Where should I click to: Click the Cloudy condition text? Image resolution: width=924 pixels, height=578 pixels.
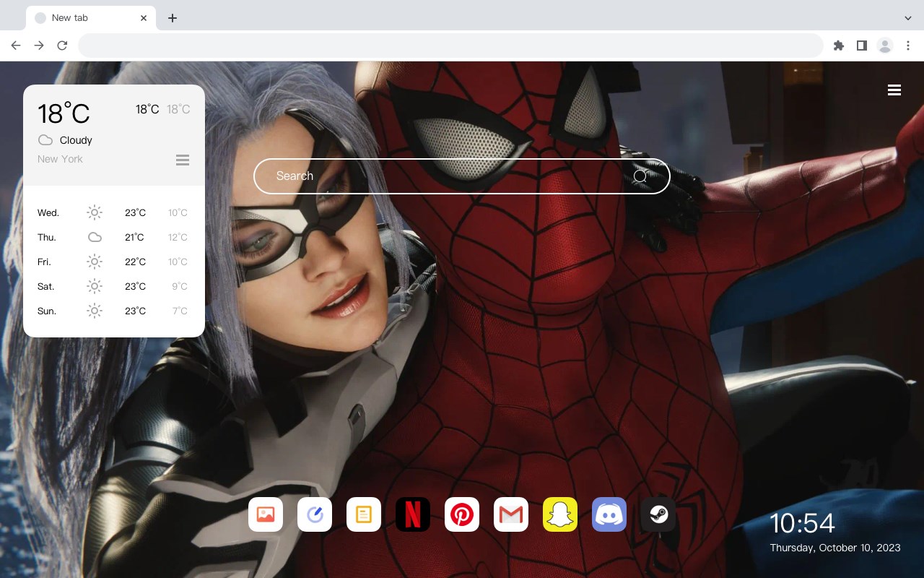click(x=76, y=140)
